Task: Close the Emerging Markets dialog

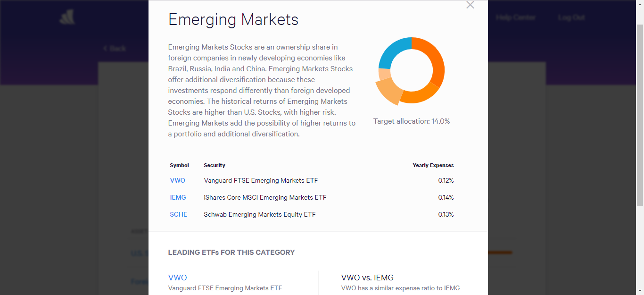Action: point(470,5)
